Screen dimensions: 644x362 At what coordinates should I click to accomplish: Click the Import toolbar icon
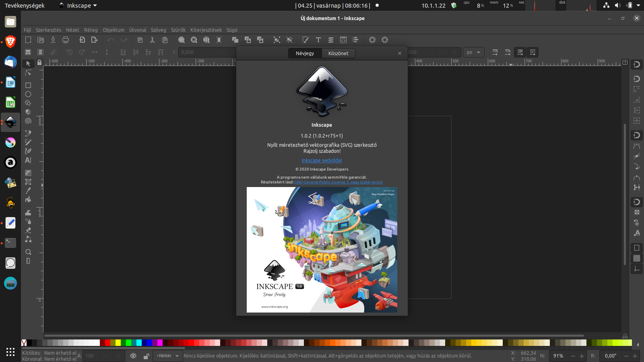82,40
